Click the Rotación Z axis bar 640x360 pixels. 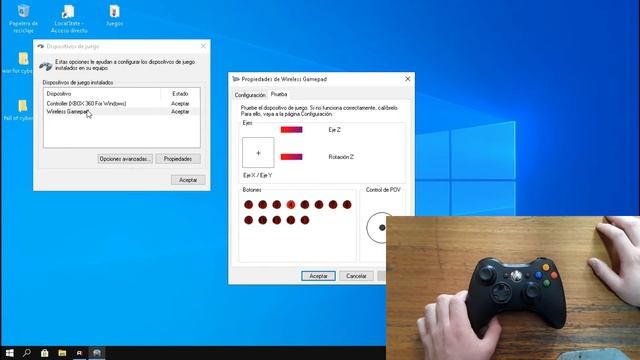click(291, 157)
